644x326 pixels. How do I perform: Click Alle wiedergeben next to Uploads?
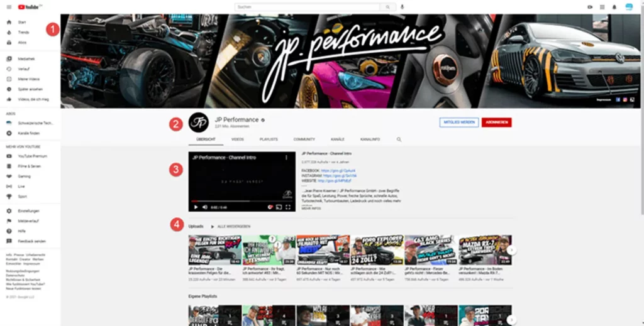[x=230, y=226]
